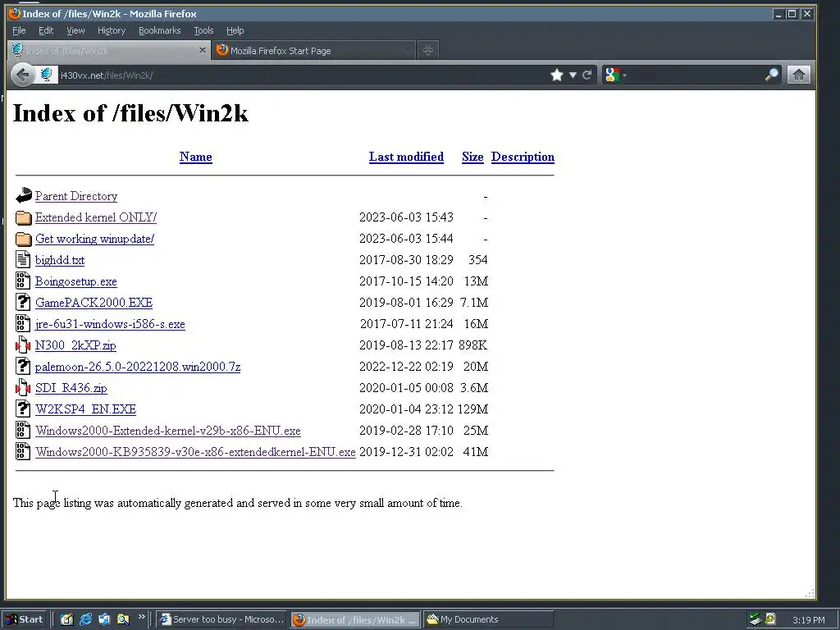
Task: Sort listing by Size column
Action: click(472, 157)
